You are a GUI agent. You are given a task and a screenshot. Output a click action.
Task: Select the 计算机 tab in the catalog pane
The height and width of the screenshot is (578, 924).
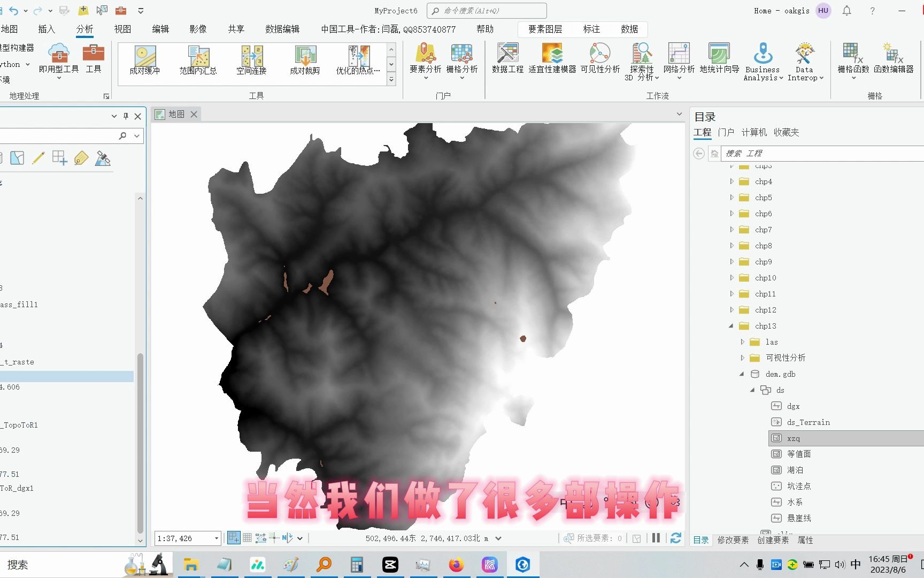pyautogui.click(x=756, y=132)
